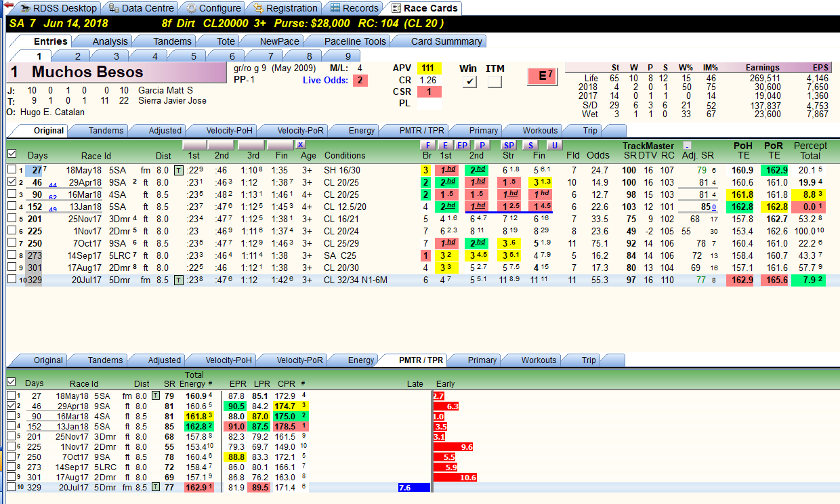Click the Live Odds value field

tap(360, 81)
